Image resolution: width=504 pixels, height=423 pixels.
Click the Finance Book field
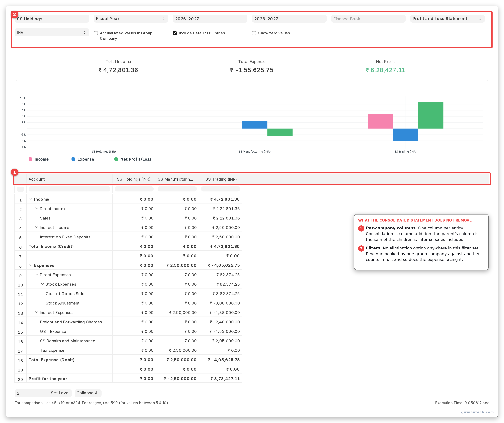pyautogui.click(x=368, y=19)
